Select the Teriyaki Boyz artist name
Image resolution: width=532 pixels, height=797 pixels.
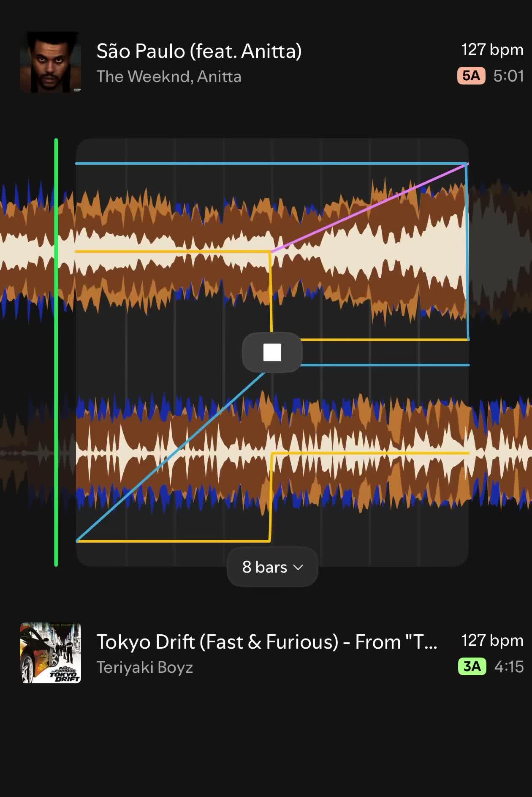[x=145, y=667]
